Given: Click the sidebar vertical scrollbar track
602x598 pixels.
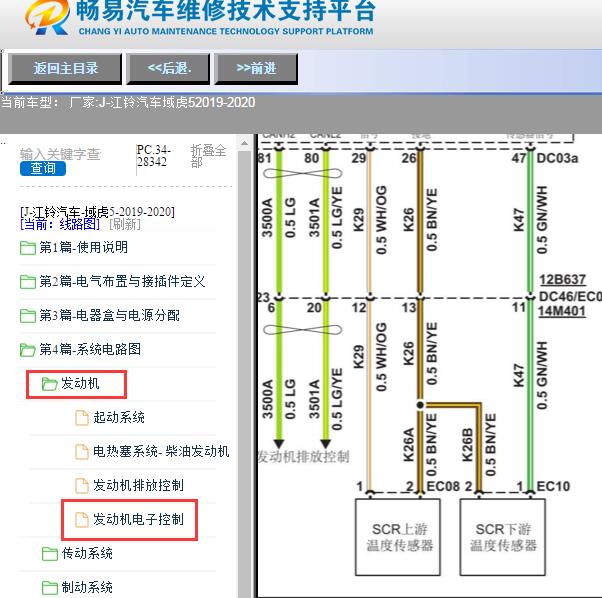Looking at the screenshot, I should pyautogui.click(x=244, y=372).
